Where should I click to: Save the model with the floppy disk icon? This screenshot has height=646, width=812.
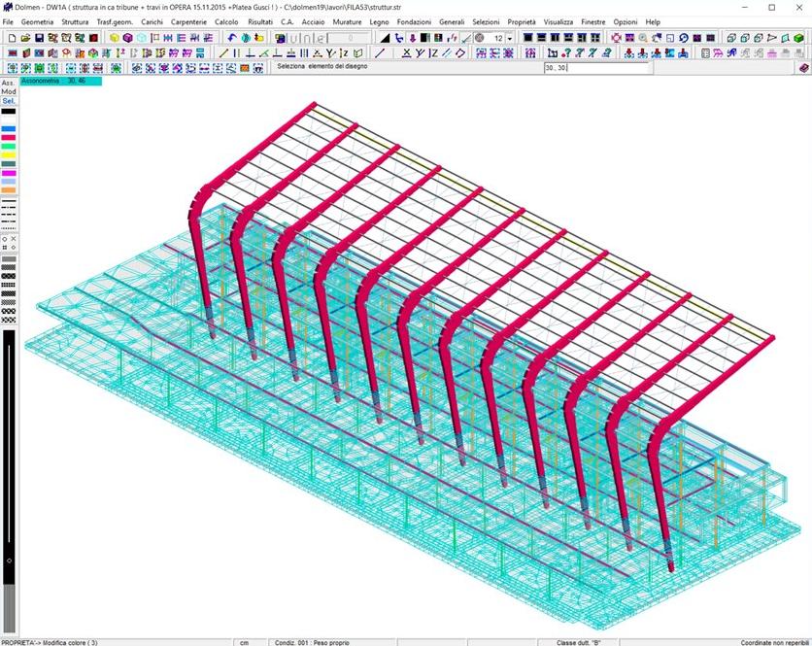[39, 38]
